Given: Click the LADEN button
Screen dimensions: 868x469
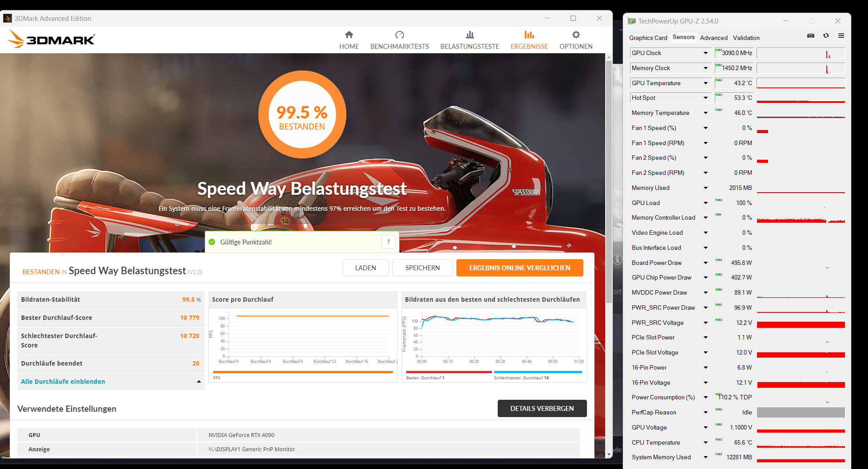Looking at the screenshot, I should (365, 268).
